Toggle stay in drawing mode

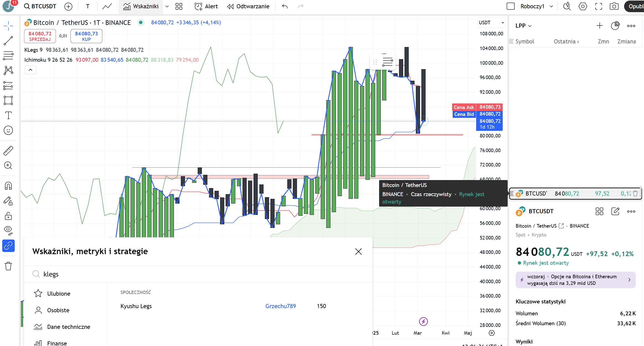[8, 201]
